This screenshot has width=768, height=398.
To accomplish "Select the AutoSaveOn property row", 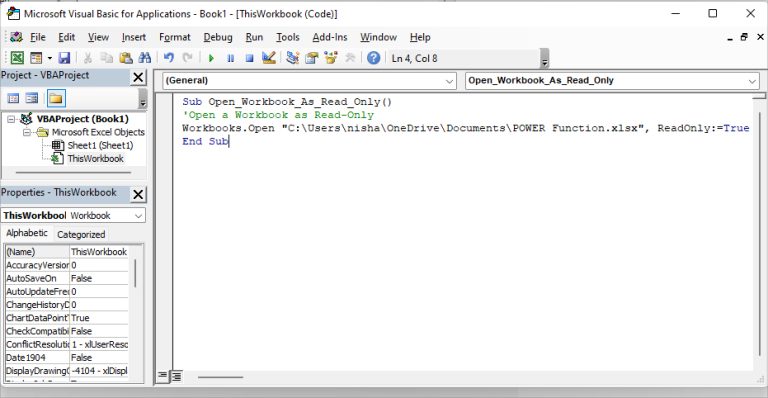I will coord(67,278).
